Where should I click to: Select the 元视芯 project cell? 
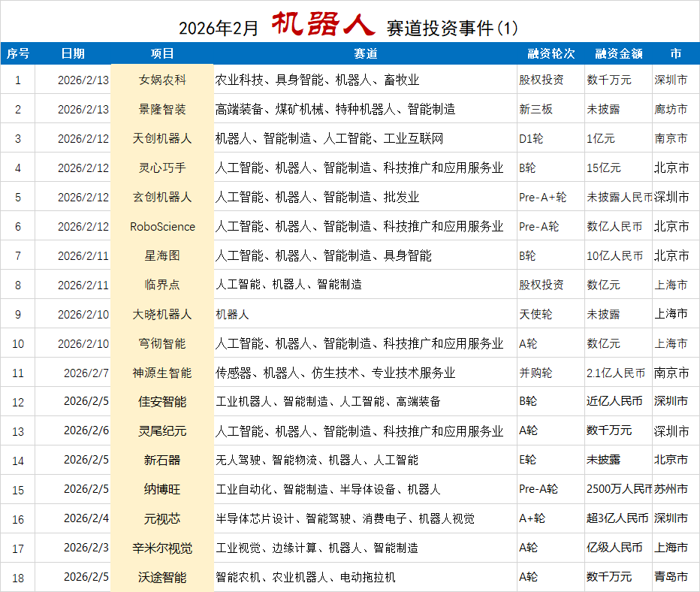162,519
